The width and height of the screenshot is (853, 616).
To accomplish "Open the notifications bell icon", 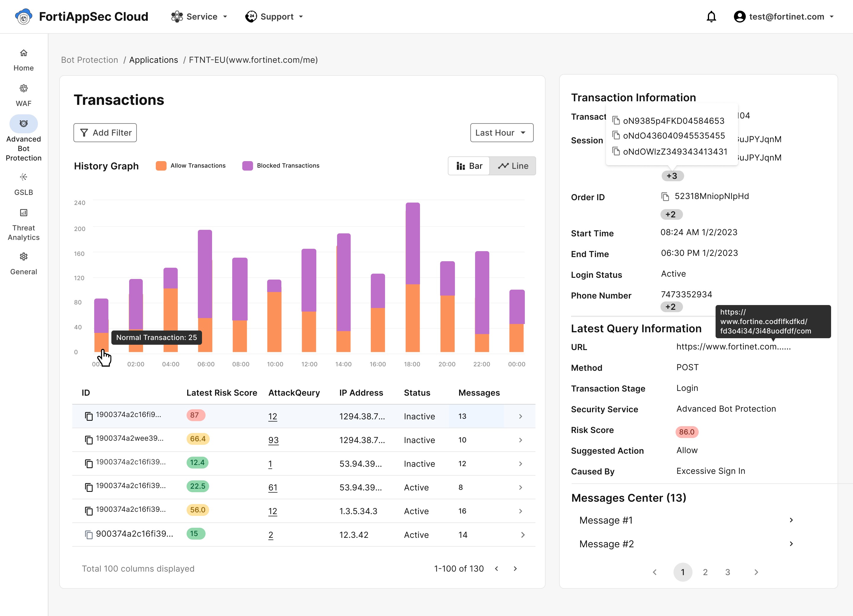I will coord(711,17).
